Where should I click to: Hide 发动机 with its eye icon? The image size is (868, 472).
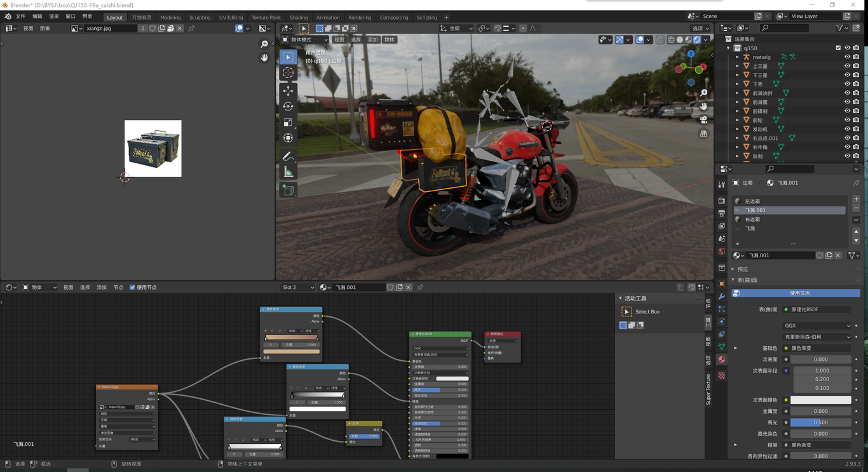pyautogui.click(x=847, y=129)
